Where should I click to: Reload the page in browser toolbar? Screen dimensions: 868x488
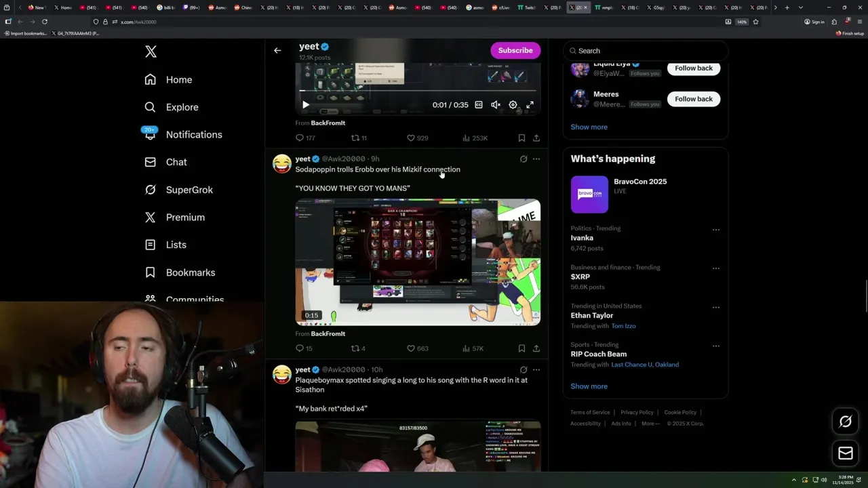pyautogui.click(x=45, y=22)
